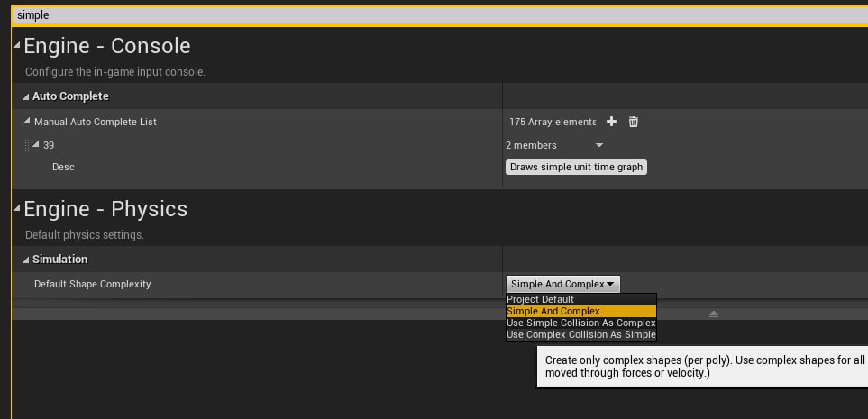This screenshot has height=419, width=868.
Task: Click the advanced collapse arrow in Simulation
Action: pyautogui.click(x=714, y=314)
